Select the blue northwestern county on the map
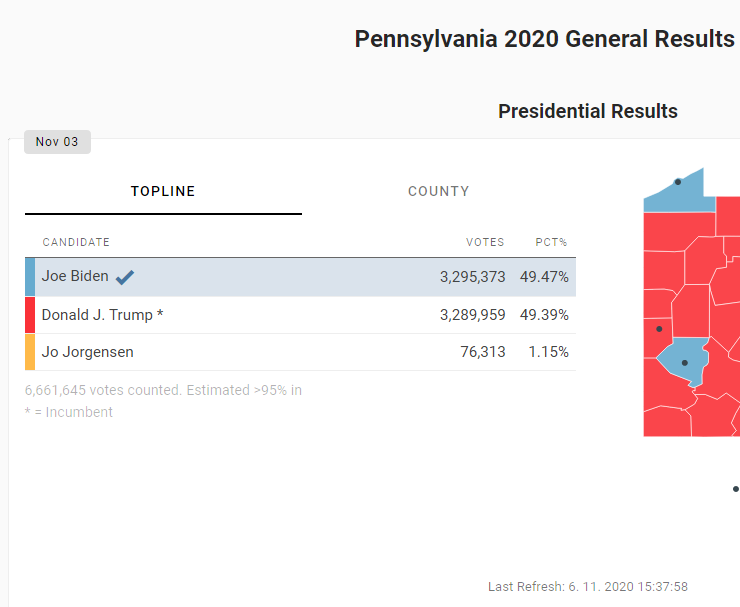This screenshot has width=740, height=607. point(688,196)
